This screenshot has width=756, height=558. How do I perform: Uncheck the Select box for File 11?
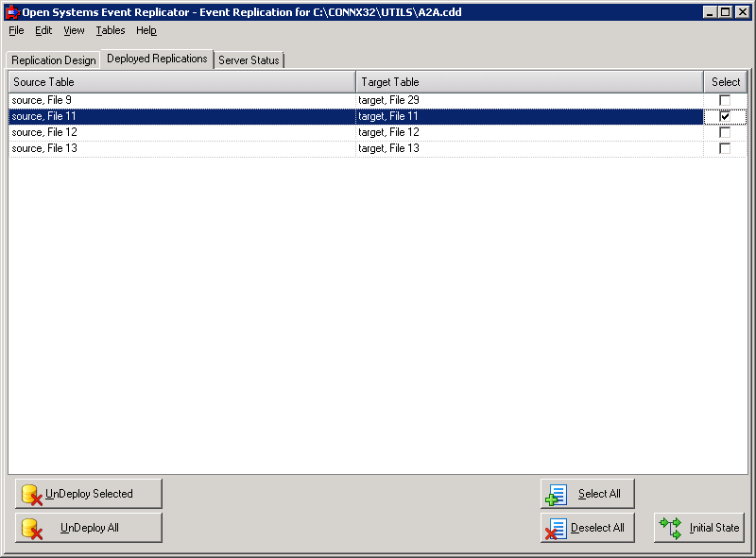724,115
